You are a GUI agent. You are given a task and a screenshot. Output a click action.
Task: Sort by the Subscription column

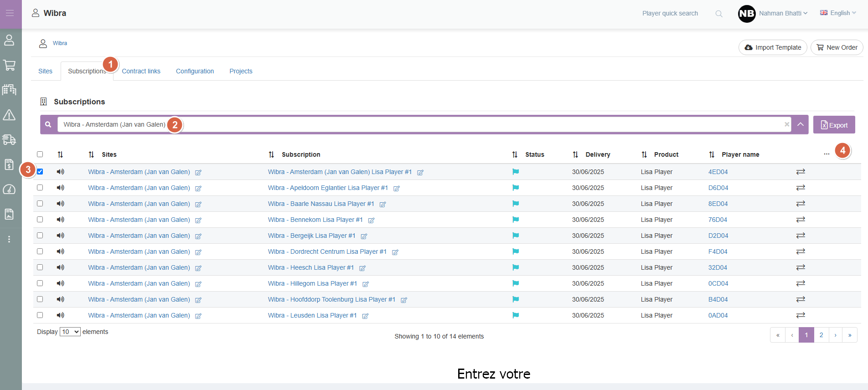[x=271, y=154]
